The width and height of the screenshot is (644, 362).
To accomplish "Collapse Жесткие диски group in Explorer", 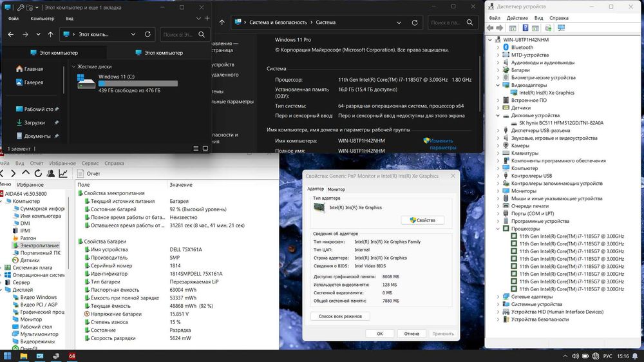I will click(73, 66).
